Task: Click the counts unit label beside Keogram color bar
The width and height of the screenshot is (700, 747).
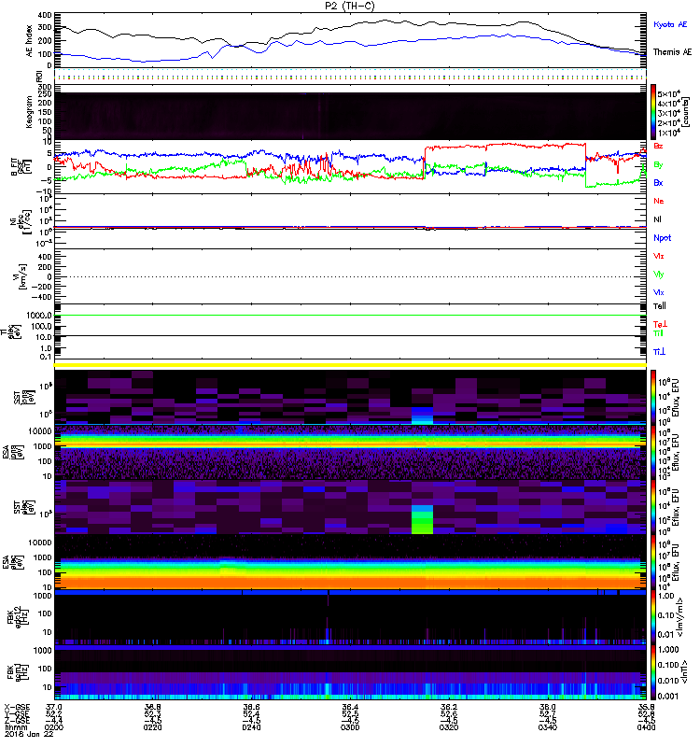Action: [687, 111]
